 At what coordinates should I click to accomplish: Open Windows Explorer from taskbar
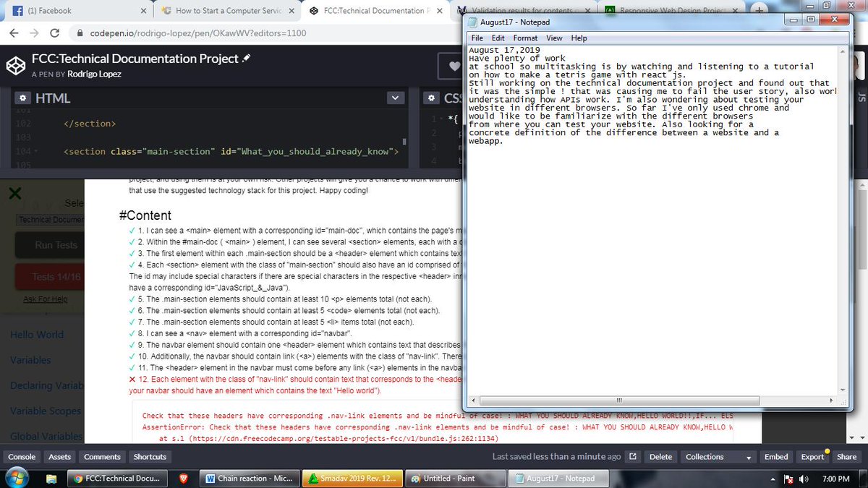[51, 479]
